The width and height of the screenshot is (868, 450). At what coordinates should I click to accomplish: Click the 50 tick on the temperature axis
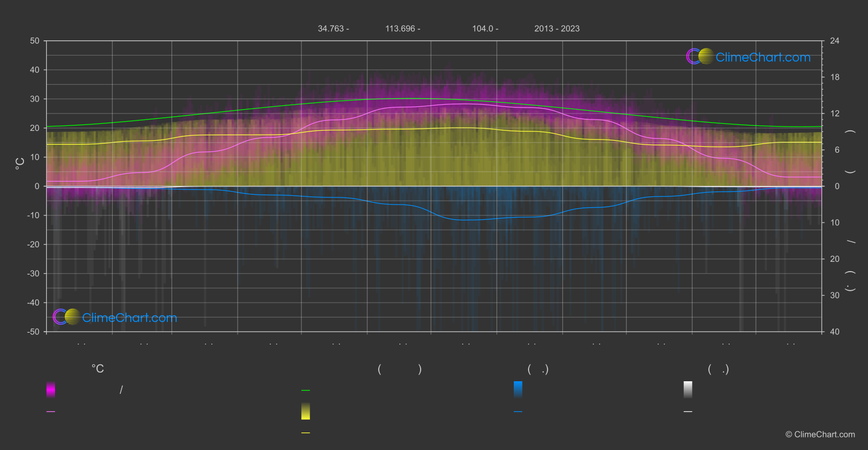[x=35, y=41]
